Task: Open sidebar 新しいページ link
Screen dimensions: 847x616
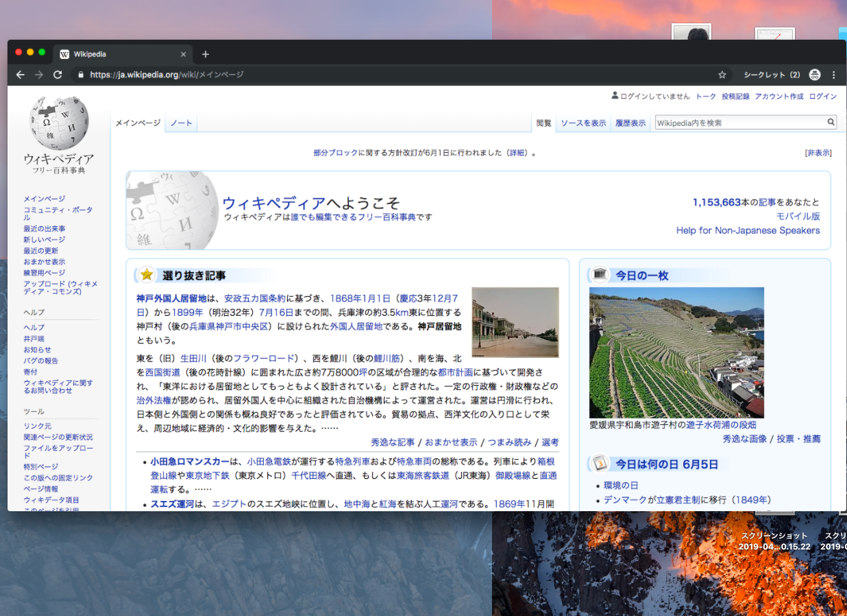Action: coord(45,240)
